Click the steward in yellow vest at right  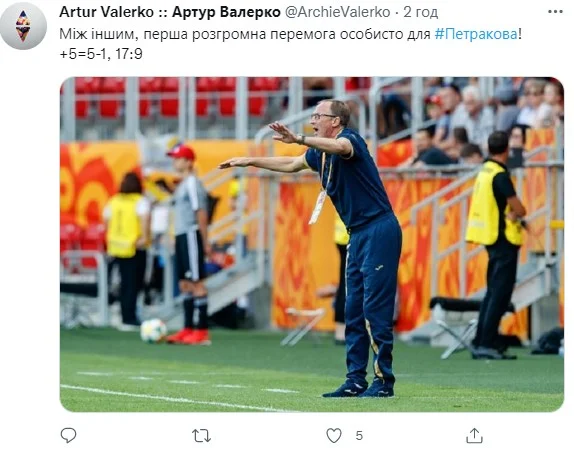497,245
